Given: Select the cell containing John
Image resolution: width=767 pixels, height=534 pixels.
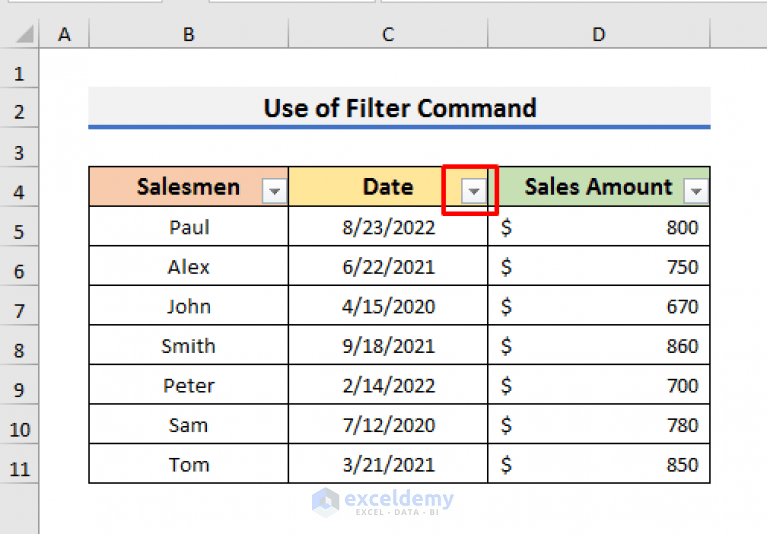Looking at the screenshot, I should tap(189, 306).
